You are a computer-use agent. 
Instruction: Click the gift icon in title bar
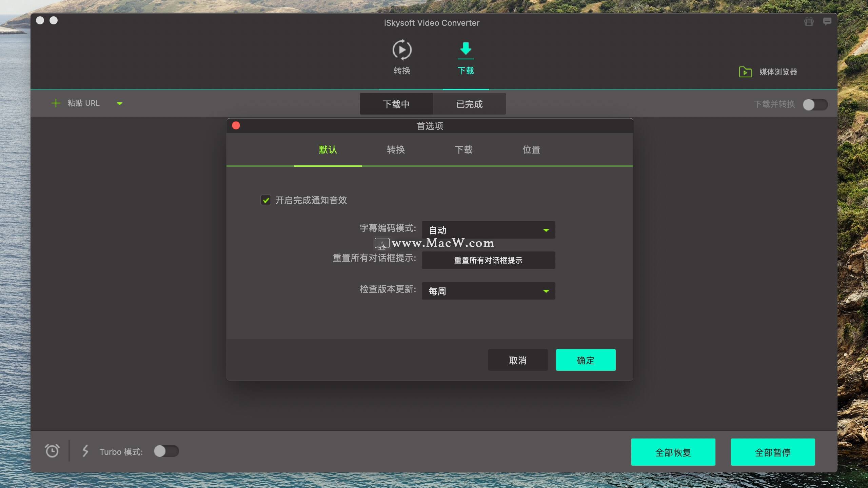pos(809,21)
